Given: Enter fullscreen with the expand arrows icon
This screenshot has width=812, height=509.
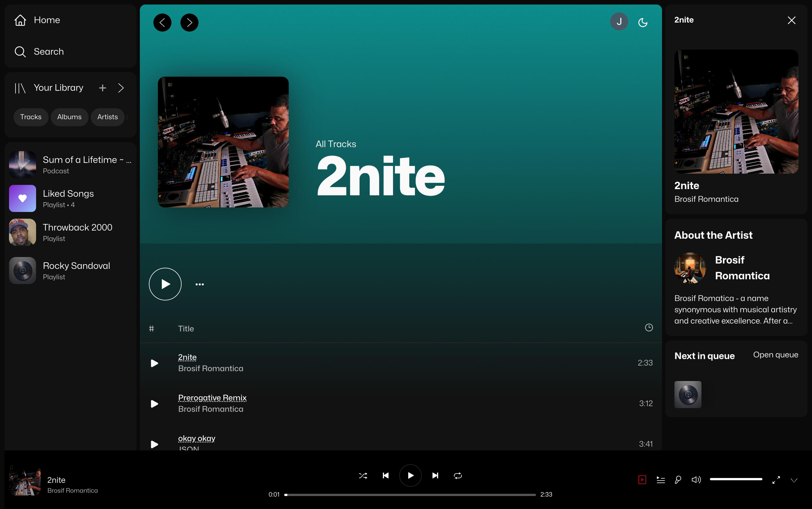Looking at the screenshot, I should pyautogui.click(x=776, y=480).
